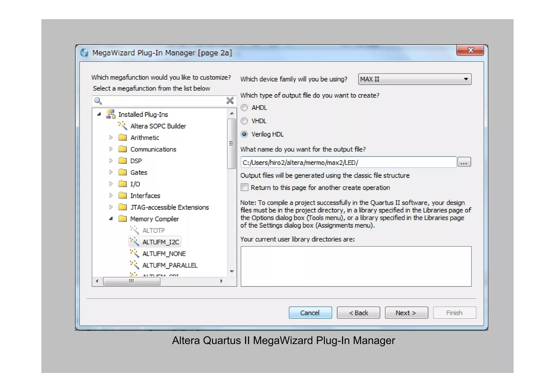Click the DSP folder icon
This screenshot has height=392, width=555.
tap(123, 161)
